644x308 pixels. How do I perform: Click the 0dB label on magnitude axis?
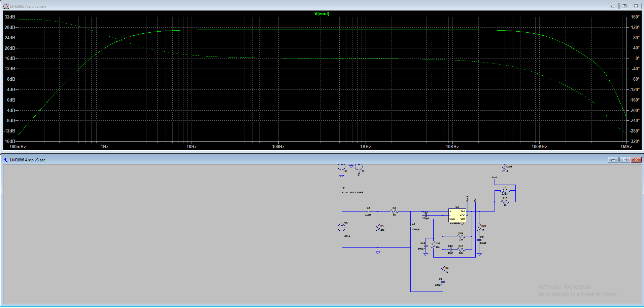(x=11, y=100)
